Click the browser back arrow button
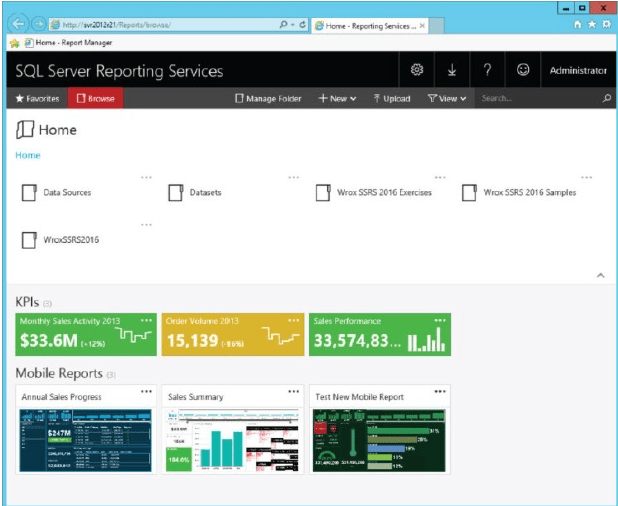Screen dimensions: 618x506 tap(18, 24)
